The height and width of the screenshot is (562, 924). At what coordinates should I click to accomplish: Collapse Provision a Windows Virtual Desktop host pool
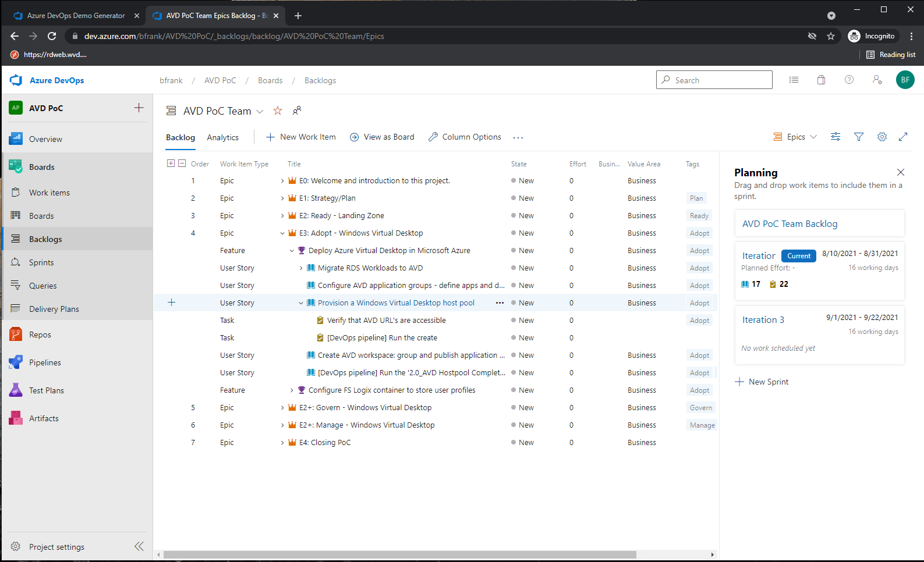[x=301, y=303]
